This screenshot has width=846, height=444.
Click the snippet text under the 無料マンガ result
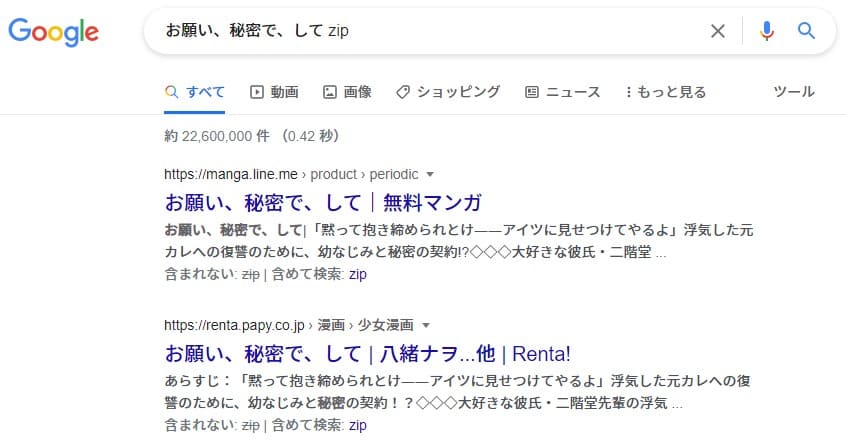pos(459,241)
